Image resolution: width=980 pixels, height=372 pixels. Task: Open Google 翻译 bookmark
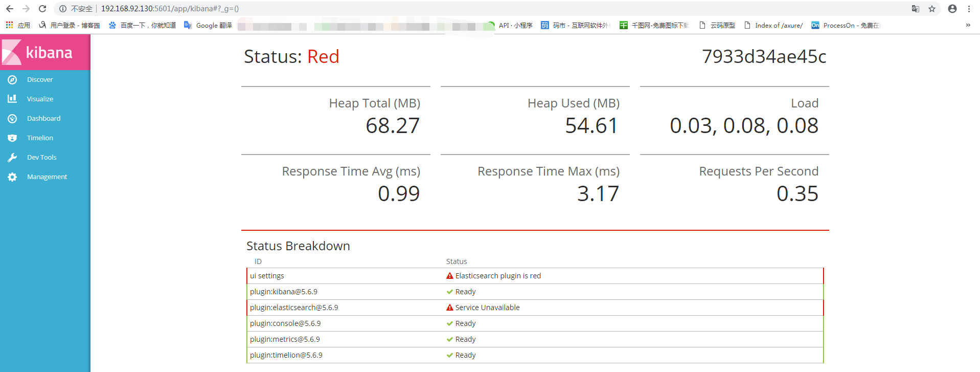(208, 25)
